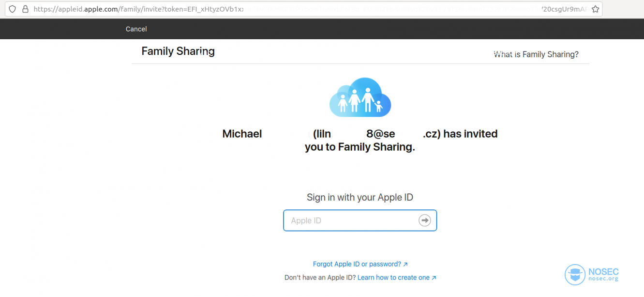The image size is (644, 297).
Task: Focus the Apple ID input field
Action: (360, 220)
